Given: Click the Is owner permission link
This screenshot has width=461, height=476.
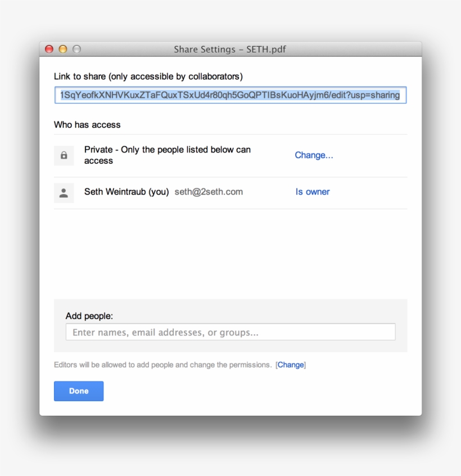Looking at the screenshot, I should pos(312,192).
